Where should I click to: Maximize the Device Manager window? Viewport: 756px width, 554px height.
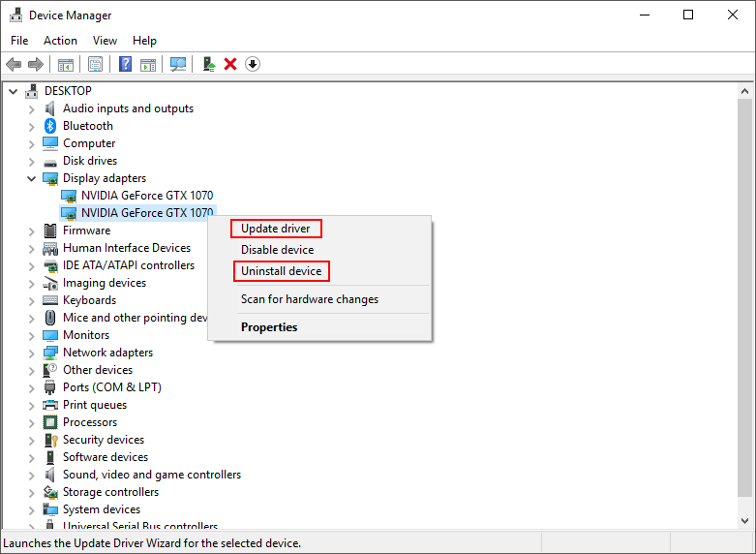(x=688, y=15)
